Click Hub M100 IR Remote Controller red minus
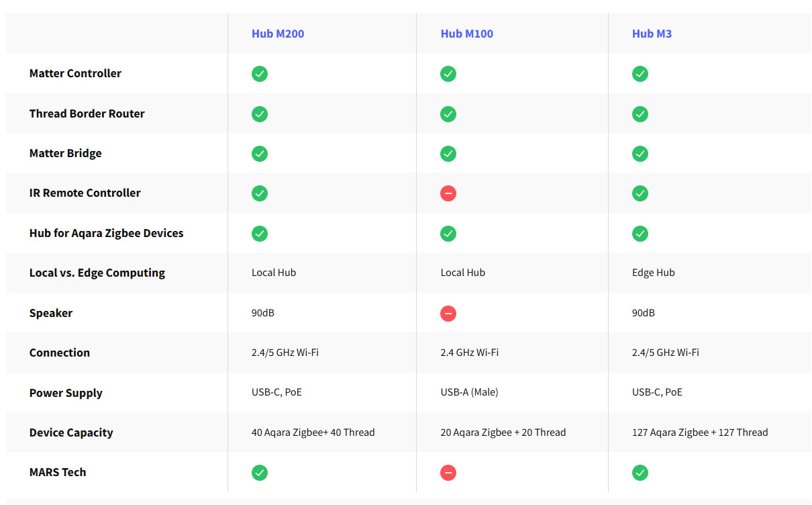The height and width of the screenshot is (505, 812). click(x=448, y=193)
